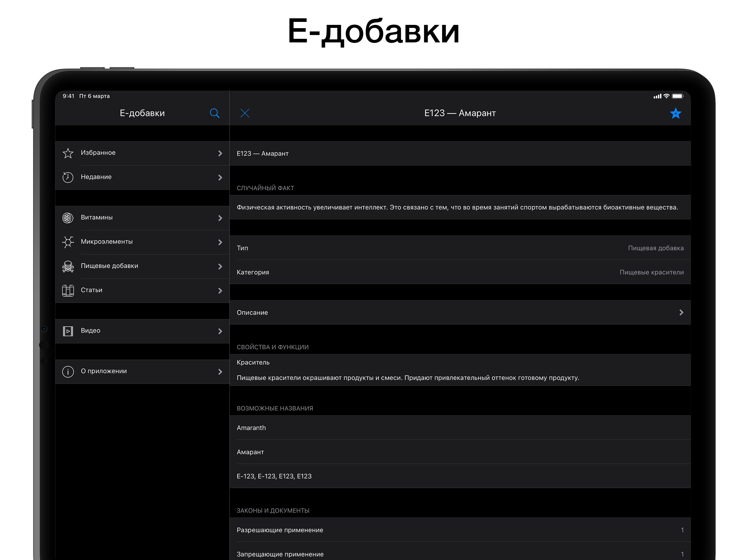Click the 9:41 clock in status bar
This screenshot has width=747, height=560.
69,96
